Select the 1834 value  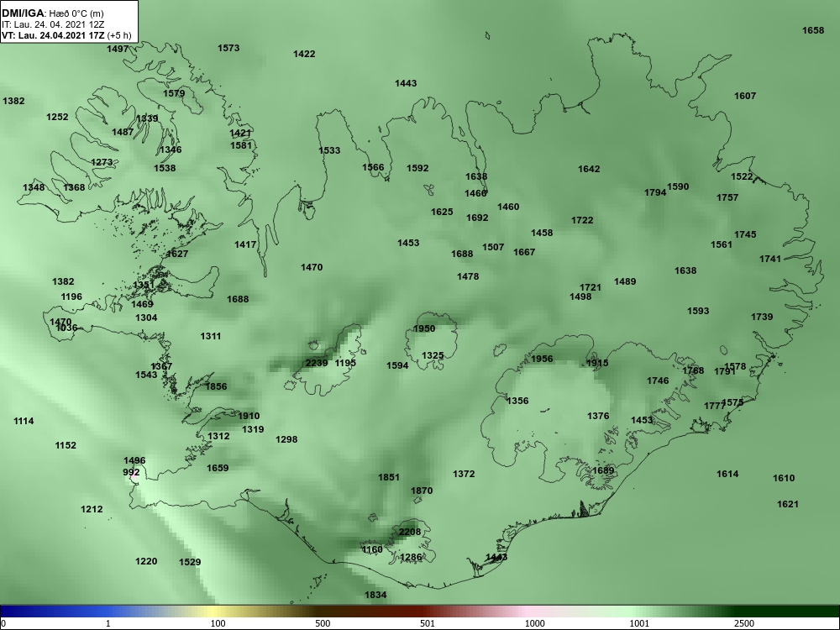coord(375,596)
